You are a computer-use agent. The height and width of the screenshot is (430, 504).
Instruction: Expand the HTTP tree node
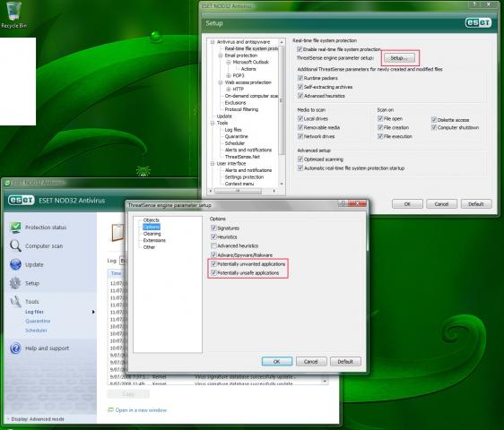229,90
